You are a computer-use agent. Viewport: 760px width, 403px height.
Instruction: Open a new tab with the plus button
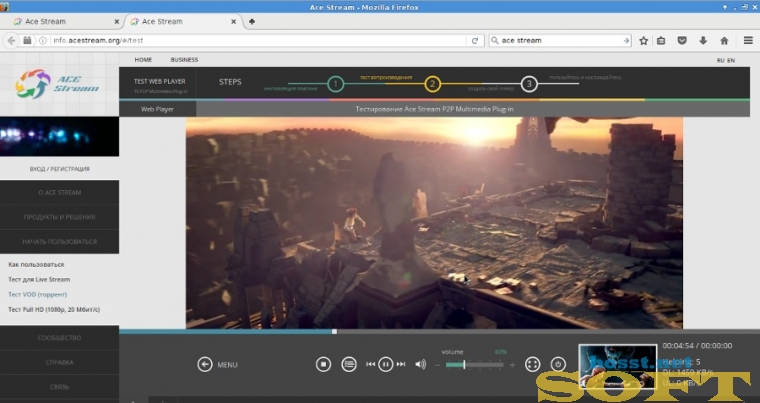tap(252, 21)
